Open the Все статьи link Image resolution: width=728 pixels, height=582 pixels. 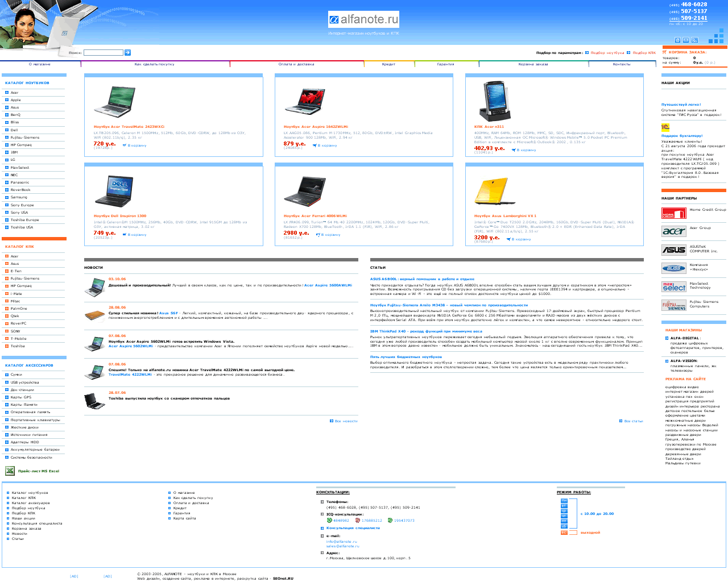click(x=634, y=421)
